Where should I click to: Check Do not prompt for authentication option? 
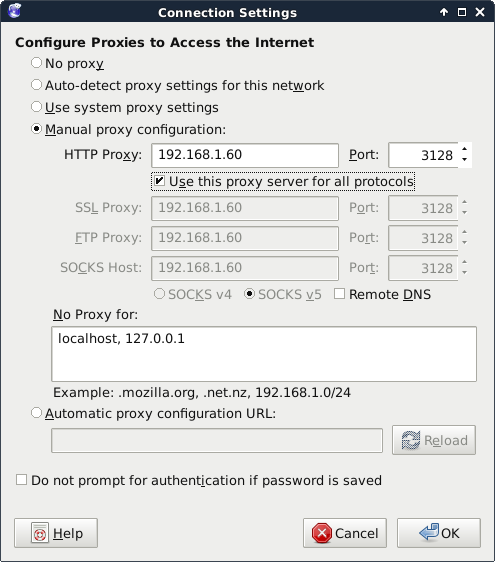click(x=22, y=480)
